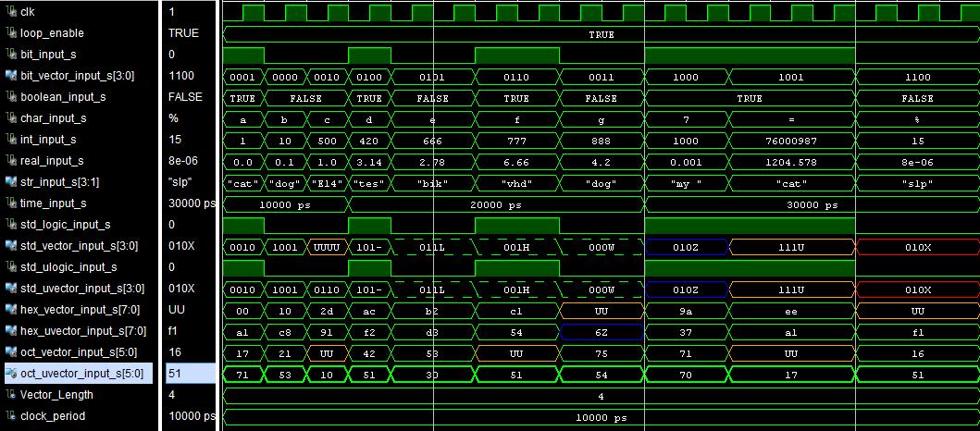Image resolution: width=980 pixels, height=431 pixels.
Task: Click the 1204.578 segment of real_input_s waveform
Action: point(793,161)
